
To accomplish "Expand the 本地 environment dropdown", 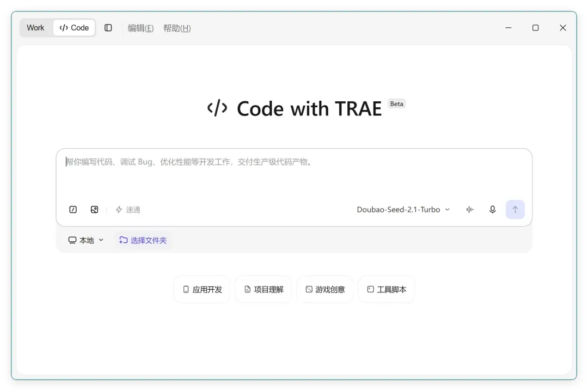I will coord(86,240).
